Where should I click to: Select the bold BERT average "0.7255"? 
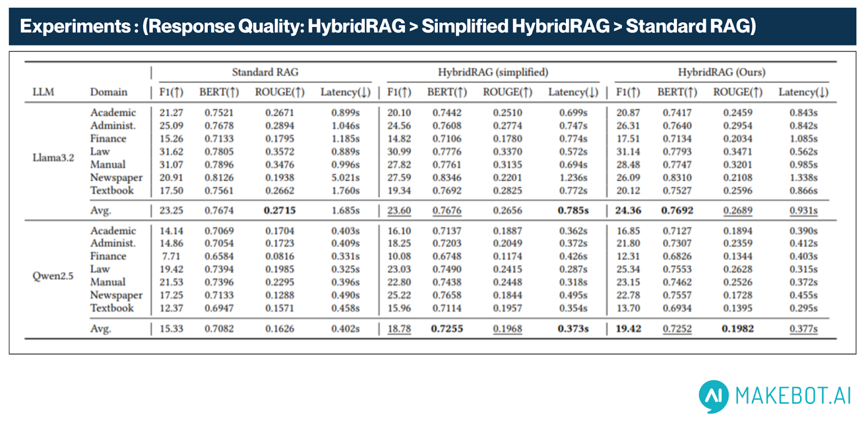tap(447, 329)
